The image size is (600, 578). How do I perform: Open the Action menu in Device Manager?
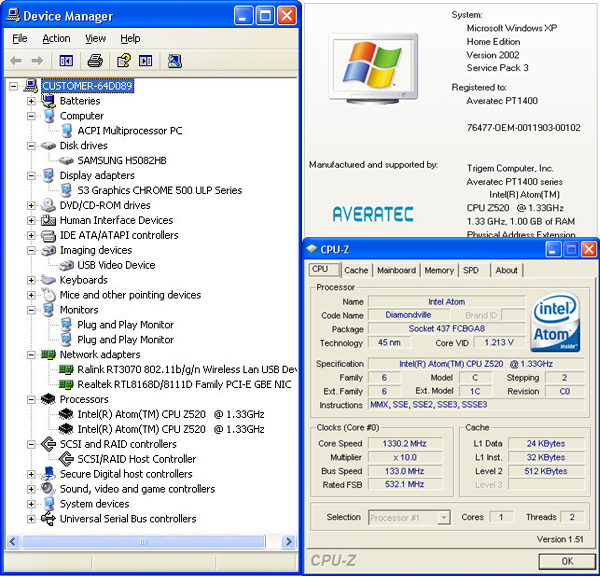point(56,39)
